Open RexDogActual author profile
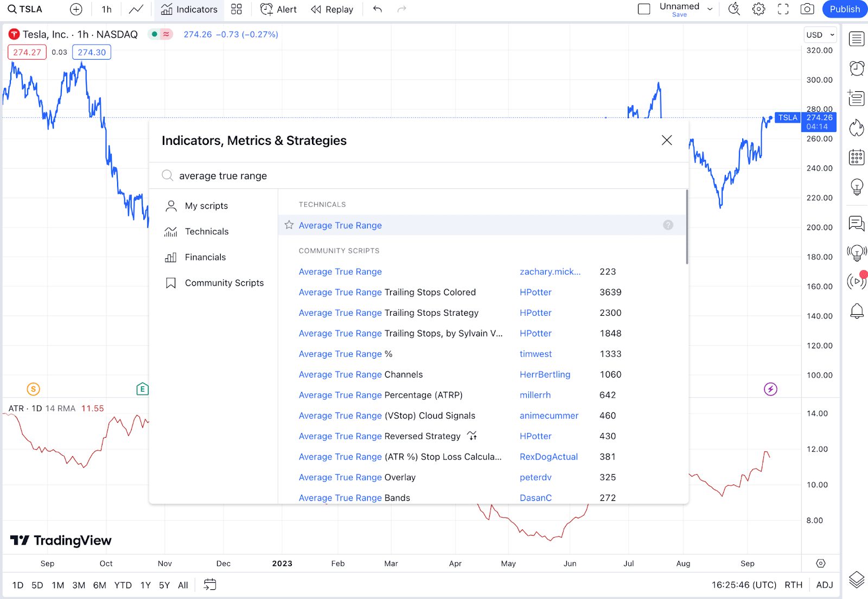 [548, 457]
